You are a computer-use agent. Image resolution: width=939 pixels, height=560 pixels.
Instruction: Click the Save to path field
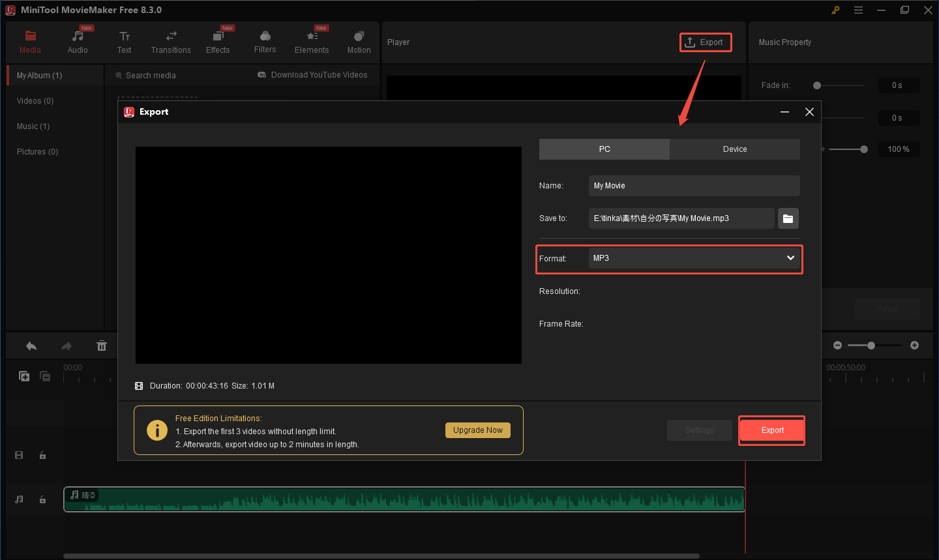click(681, 218)
